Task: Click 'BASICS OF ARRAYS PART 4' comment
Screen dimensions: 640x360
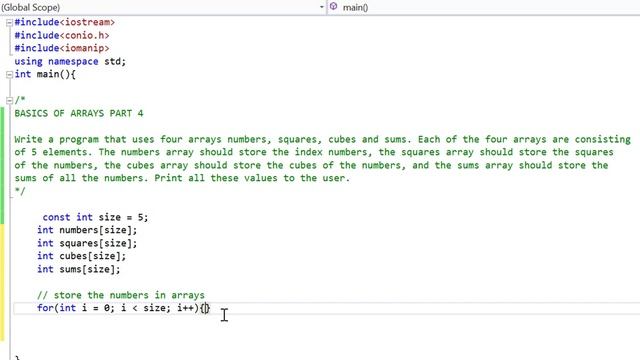Action: tap(79, 113)
